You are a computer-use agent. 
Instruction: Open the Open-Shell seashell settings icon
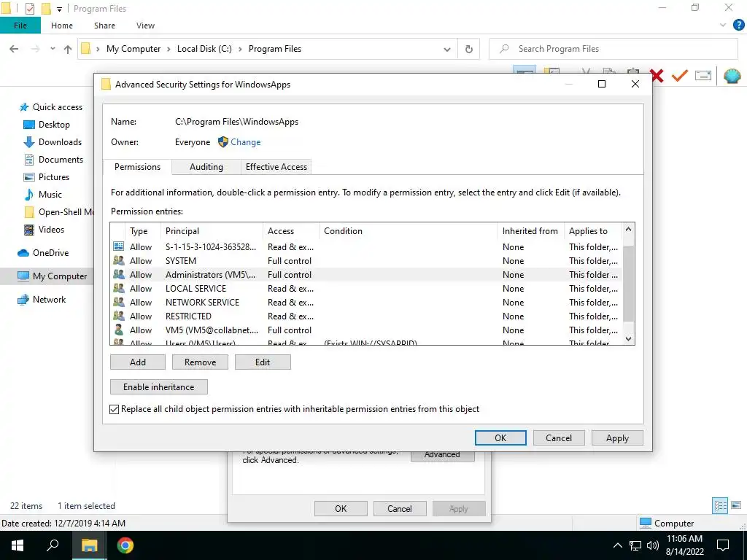click(x=732, y=75)
